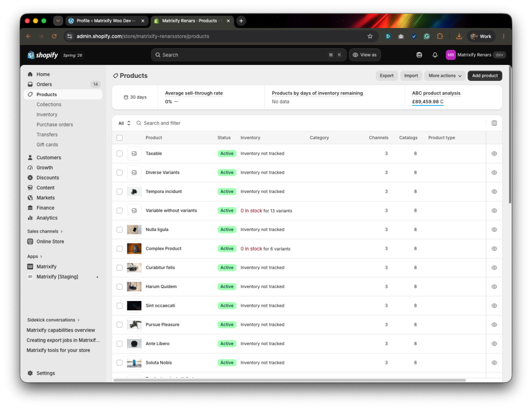
Task: Open the 30 days date range picker
Action: [x=135, y=97]
